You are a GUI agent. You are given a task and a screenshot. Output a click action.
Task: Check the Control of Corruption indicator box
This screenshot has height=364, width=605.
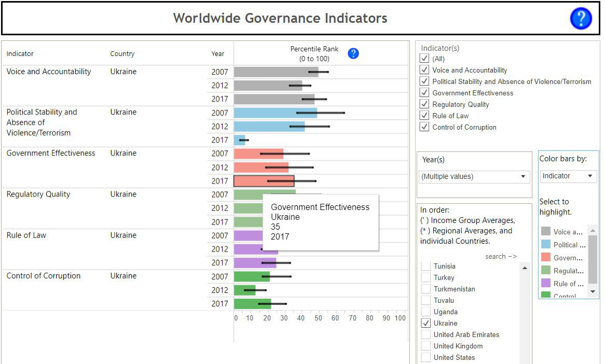[425, 127]
